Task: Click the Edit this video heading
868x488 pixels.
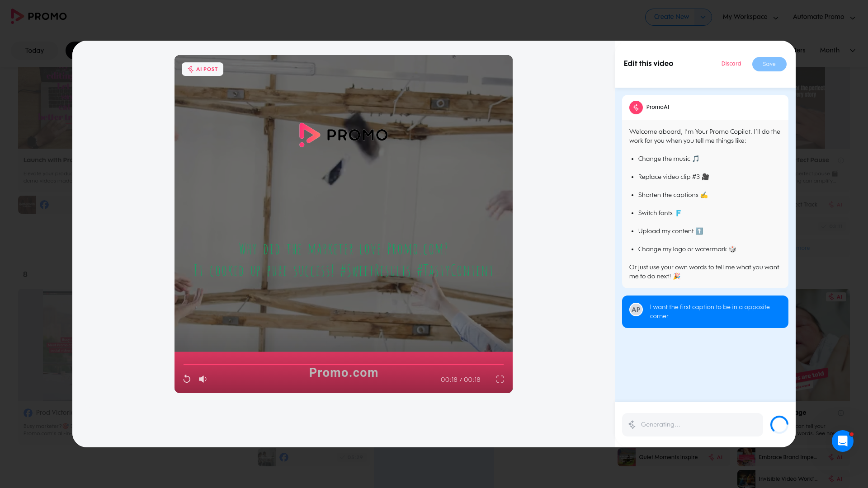Action: click(x=648, y=64)
